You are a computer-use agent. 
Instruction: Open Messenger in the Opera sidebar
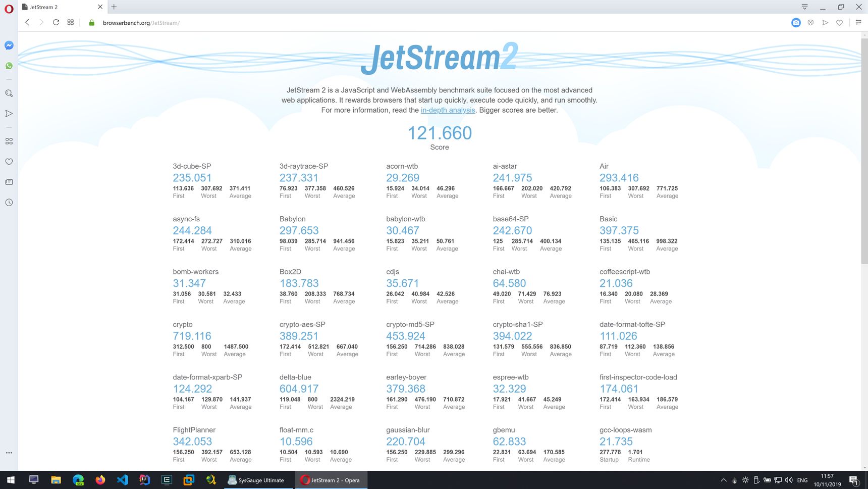[x=9, y=45]
